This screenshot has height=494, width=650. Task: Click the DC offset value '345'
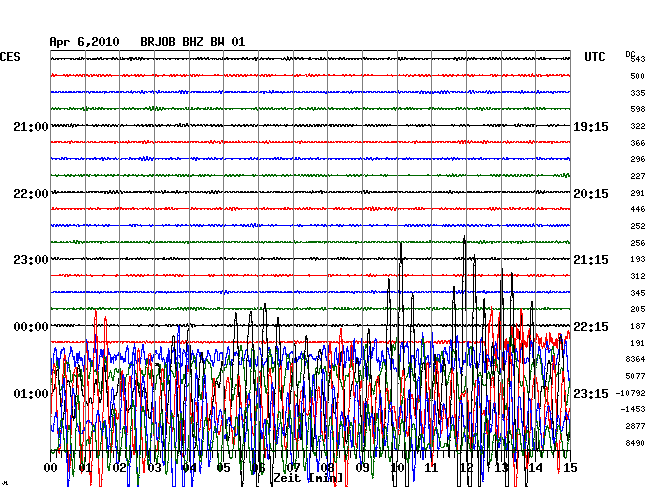point(638,293)
